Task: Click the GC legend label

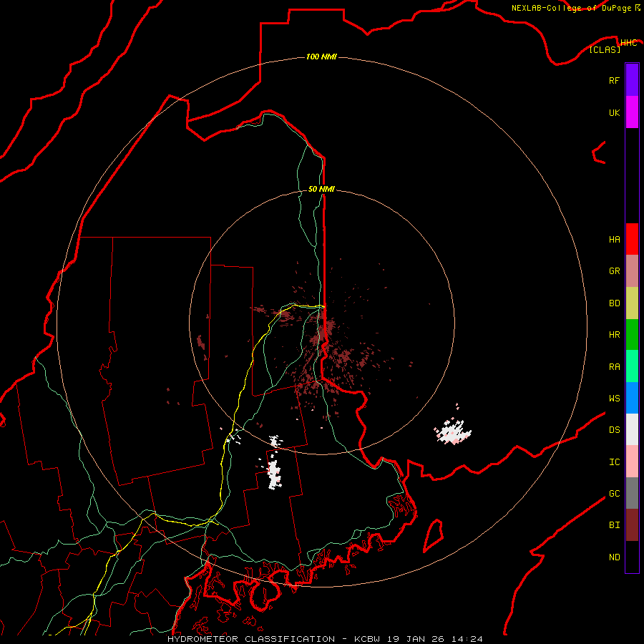Action: click(x=614, y=493)
